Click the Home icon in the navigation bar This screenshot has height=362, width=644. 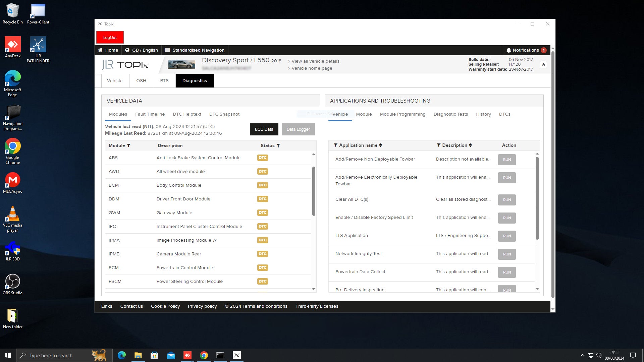pos(100,50)
